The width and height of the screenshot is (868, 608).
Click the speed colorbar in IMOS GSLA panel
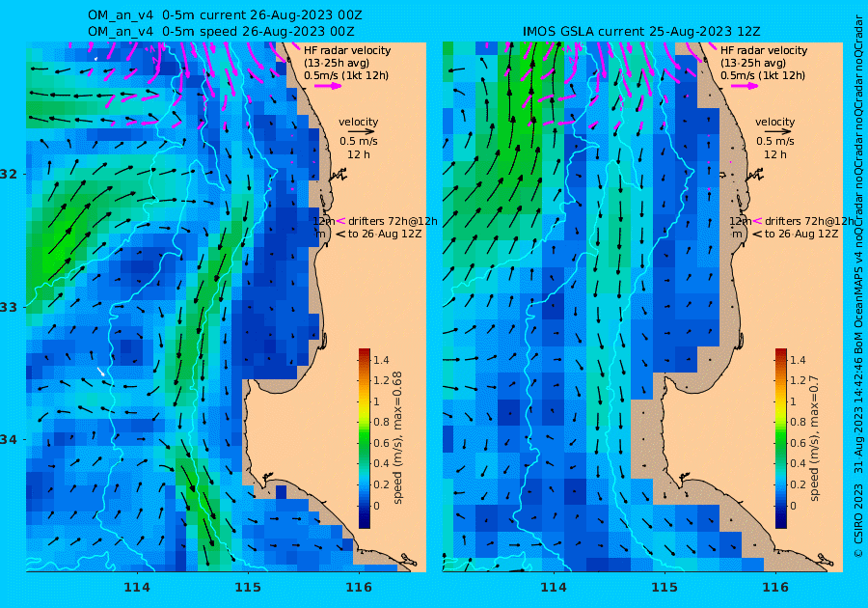tap(780, 438)
